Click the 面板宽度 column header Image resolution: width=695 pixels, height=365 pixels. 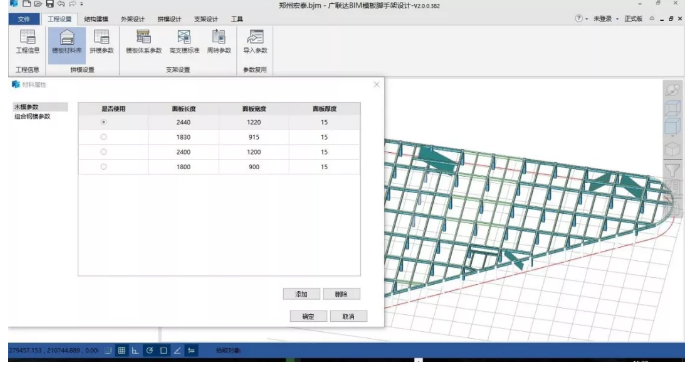pyautogui.click(x=254, y=109)
